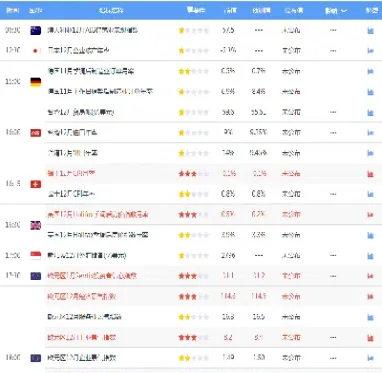The image size is (382, 373).
Task: Open chart icon for 16:00 row with 9%
Action: [370, 133]
